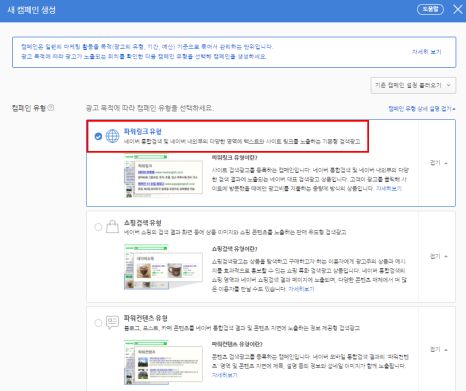This screenshot has width=466, height=391.
Task: Click the globe icon for 파워링크 유형
Action: point(112,136)
